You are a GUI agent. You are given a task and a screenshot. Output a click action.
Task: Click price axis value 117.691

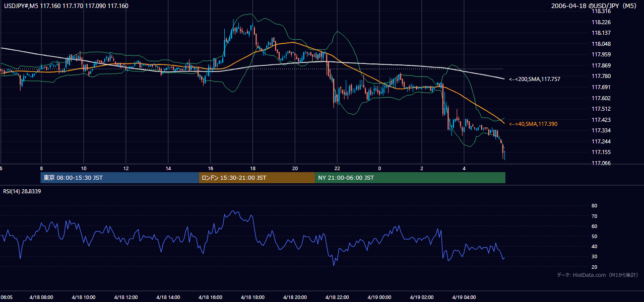601,87
